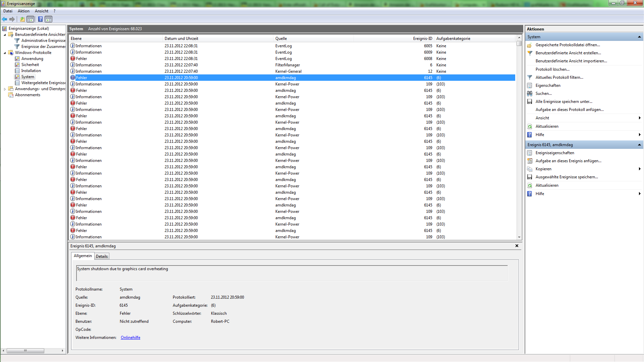Collapse the Windows-Protokolle tree node
Viewport: 644px width, 362px height.
(x=5, y=53)
